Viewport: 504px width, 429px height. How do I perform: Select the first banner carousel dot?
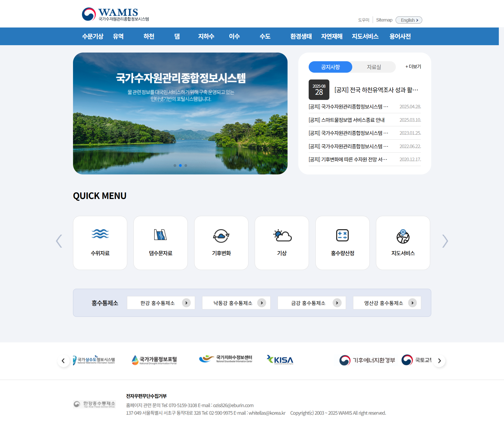coord(175,166)
